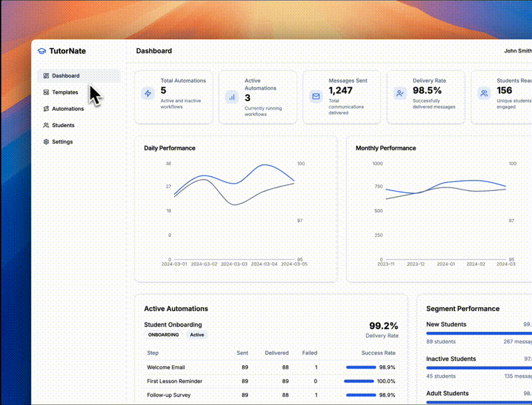Click the First Lesson Reminder success bar
The height and width of the screenshot is (405, 532).
pos(359,381)
